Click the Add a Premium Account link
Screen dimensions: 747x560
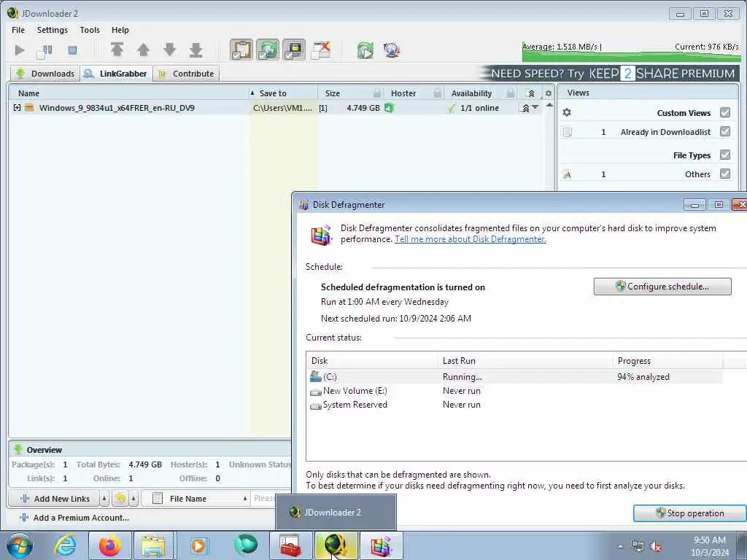tap(74, 518)
